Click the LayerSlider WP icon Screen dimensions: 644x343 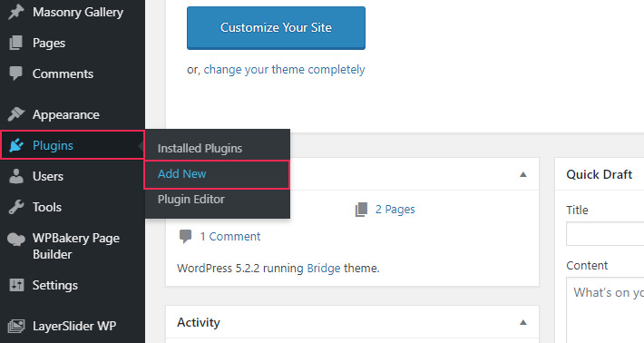coord(16,326)
